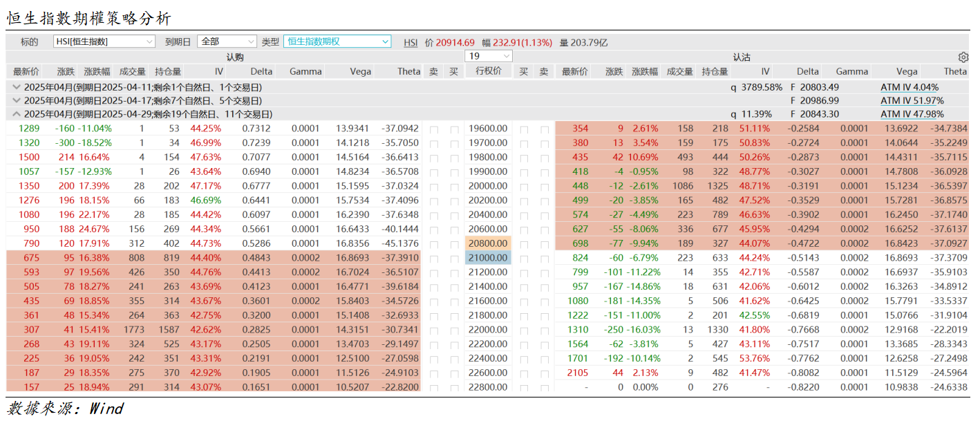The width and height of the screenshot is (980, 421).
Task: Sort by the call-side 最新价 column header
Action: click(26, 71)
